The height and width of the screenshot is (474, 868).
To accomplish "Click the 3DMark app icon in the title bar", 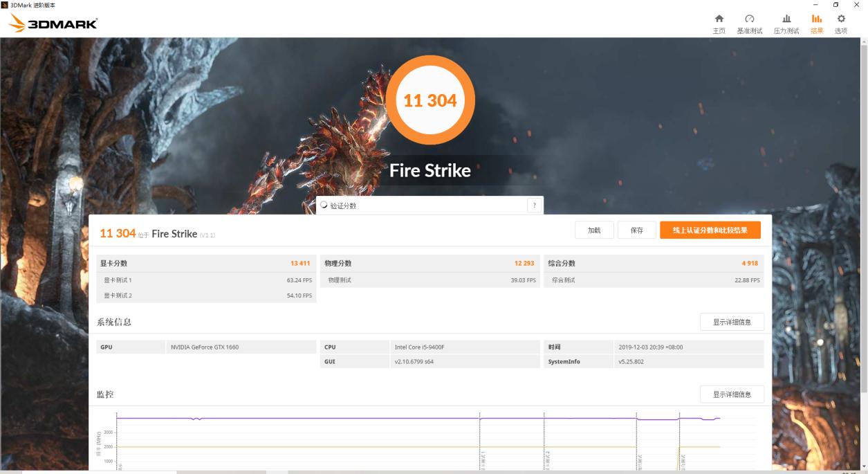I will click(6, 4).
